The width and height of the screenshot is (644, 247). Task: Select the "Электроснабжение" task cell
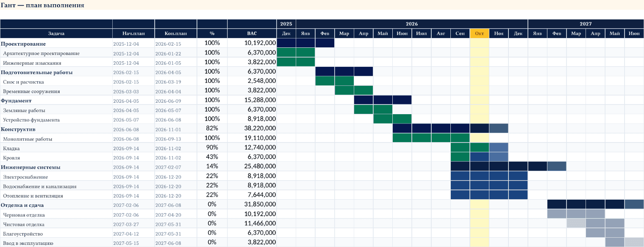pyautogui.click(x=56, y=176)
